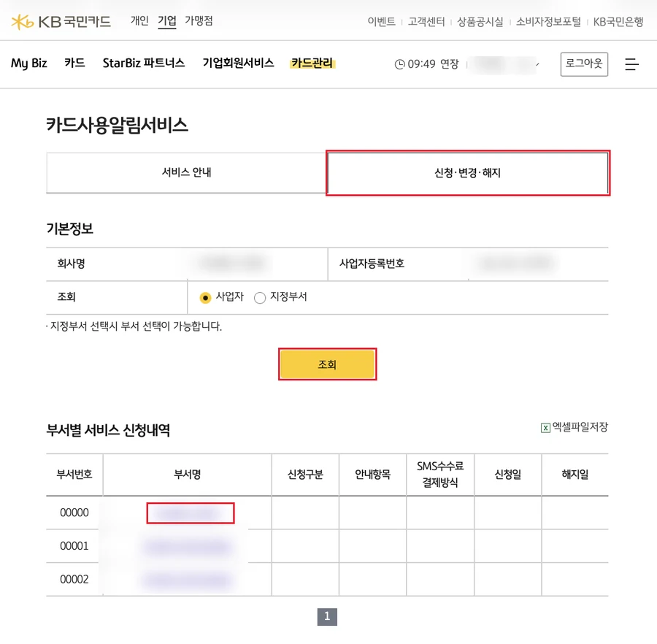Click the yellow 조회 button
Viewport: 657px width, 644px height.
point(327,364)
